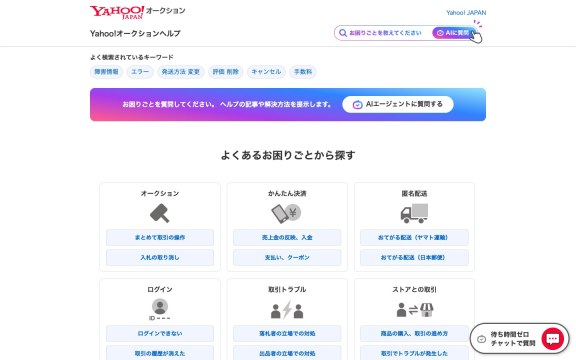Select the エラー keyword chip

[140, 72]
